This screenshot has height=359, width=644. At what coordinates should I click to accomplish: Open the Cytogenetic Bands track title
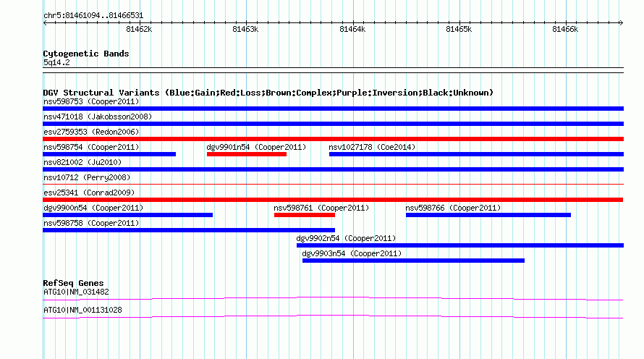(86, 54)
